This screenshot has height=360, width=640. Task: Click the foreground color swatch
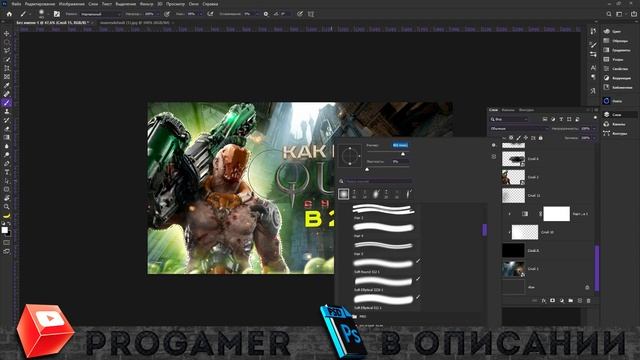(x=4, y=230)
